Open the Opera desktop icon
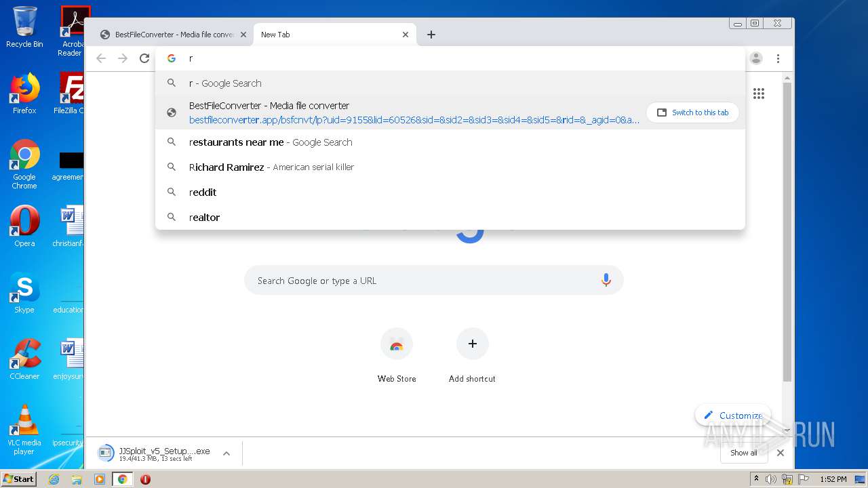The width and height of the screenshot is (868, 488). [x=24, y=226]
